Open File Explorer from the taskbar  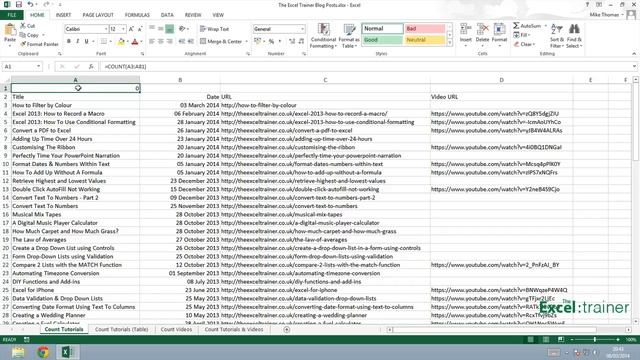(18, 352)
